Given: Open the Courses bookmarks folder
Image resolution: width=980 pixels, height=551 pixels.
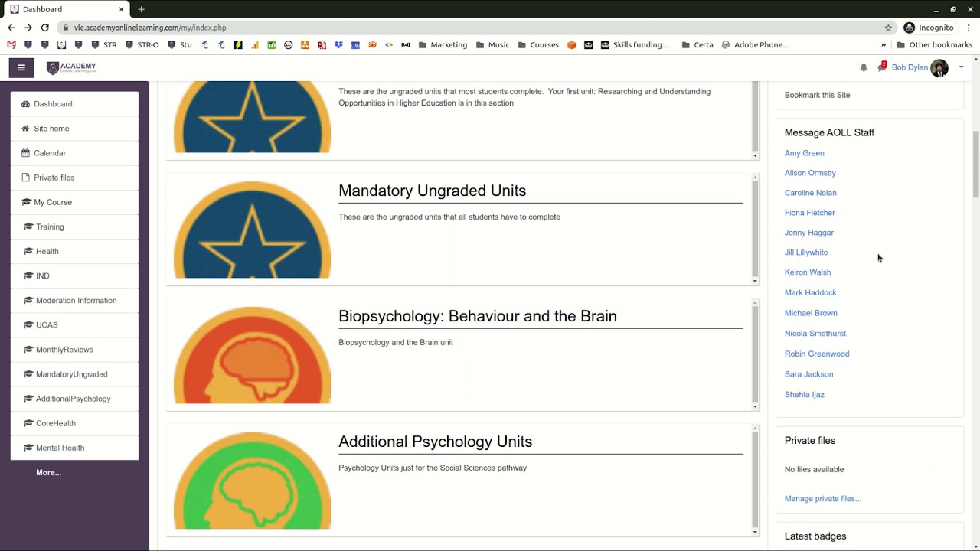Looking at the screenshot, I should click(537, 45).
